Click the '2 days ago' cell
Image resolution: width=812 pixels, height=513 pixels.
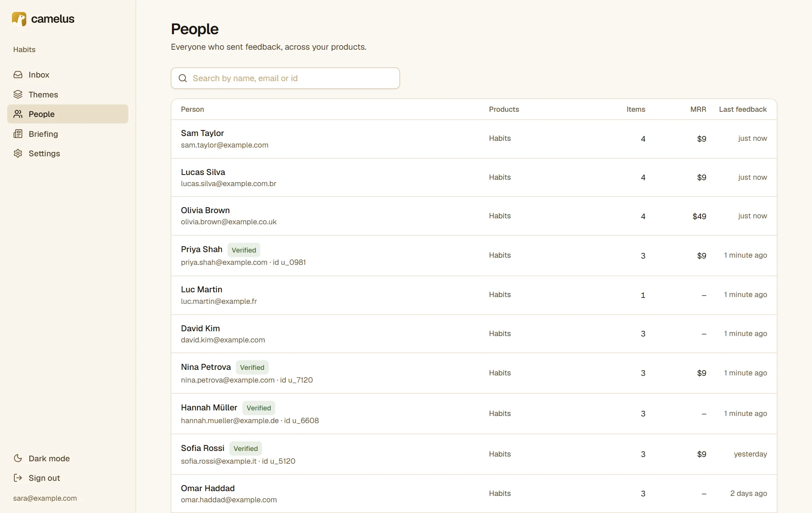point(748,494)
